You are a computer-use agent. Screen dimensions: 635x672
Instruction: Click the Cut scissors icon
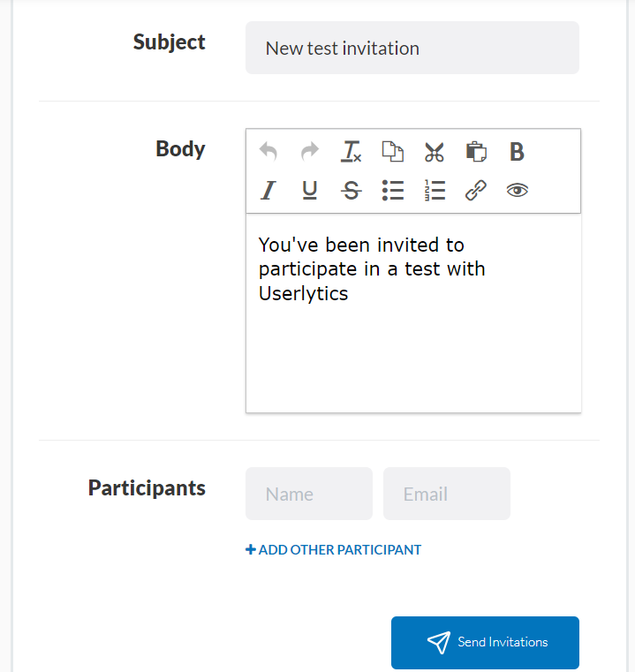coord(434,152)
